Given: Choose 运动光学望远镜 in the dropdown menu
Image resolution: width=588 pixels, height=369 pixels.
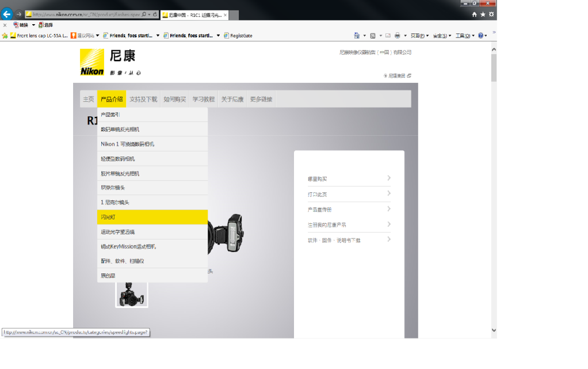Looking at the screenshot, I should (152, 232).
